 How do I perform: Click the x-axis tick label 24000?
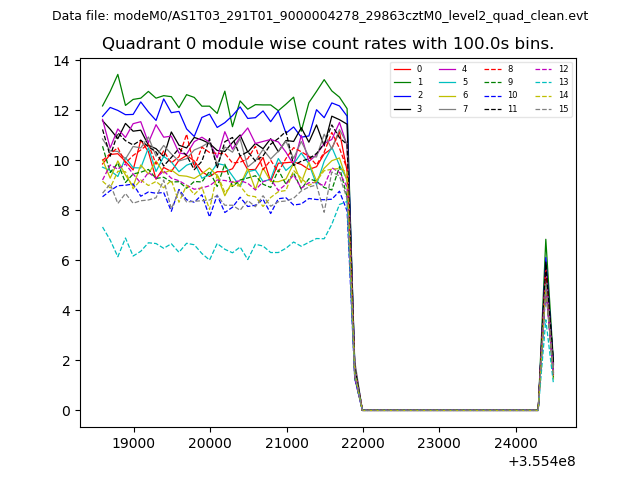[515, 441]
